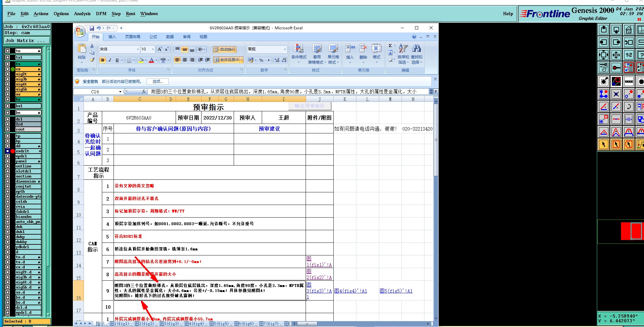Toggle the checkbox beside layer outline
The width and height of the screenshot is (644, 327).
click(x=8, y=166)
